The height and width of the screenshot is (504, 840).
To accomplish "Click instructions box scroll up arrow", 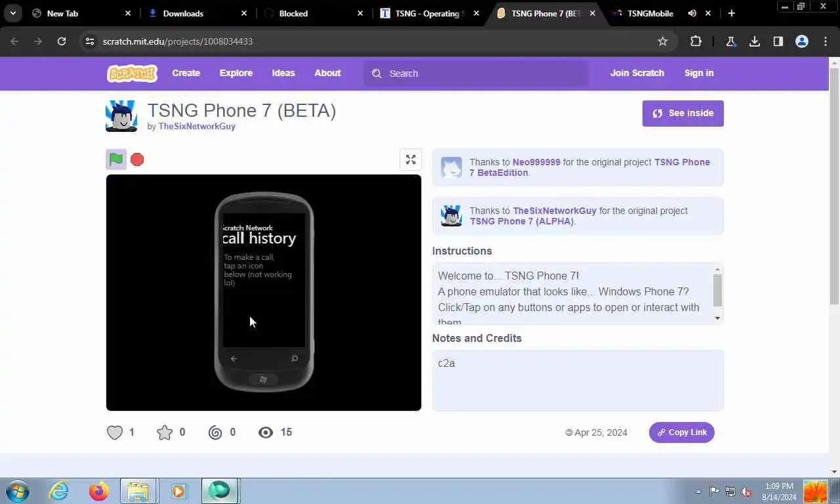I will coord(717,269).
